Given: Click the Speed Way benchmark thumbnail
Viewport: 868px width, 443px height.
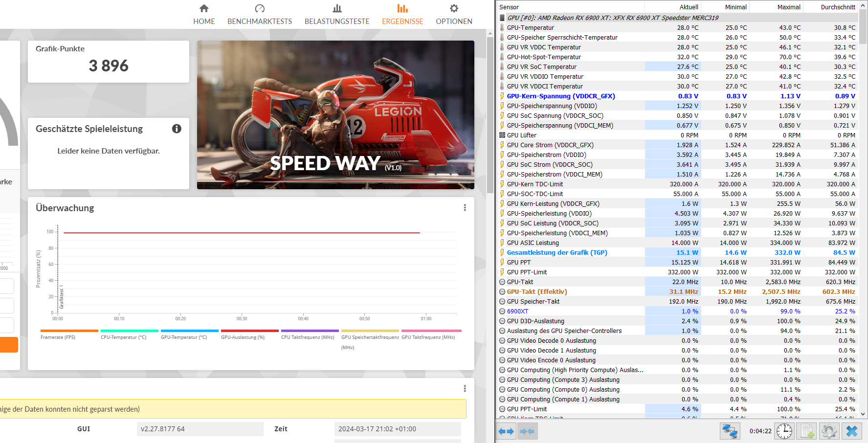Looking at the screenshot, I should (335, 115).
